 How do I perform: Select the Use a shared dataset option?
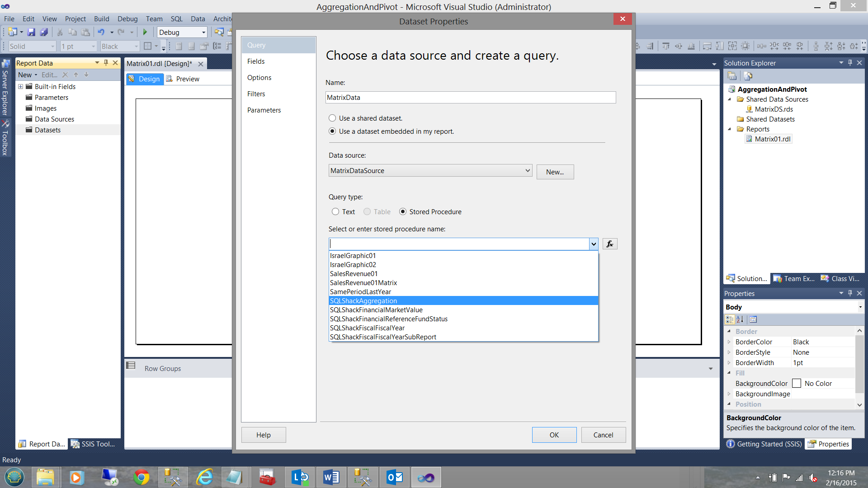pyautogui.click(x=332, y=118)
